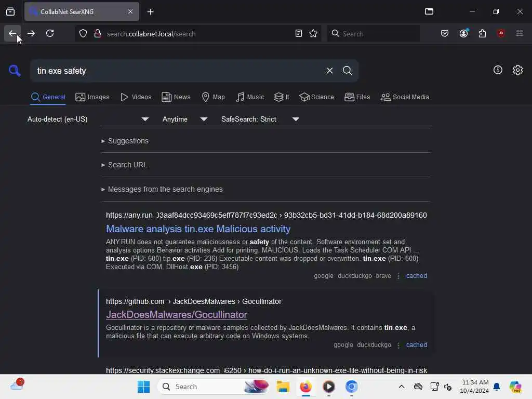Switch to the News category tab
This screenshot has height=399, width=532.
click(x=176, y=97)
